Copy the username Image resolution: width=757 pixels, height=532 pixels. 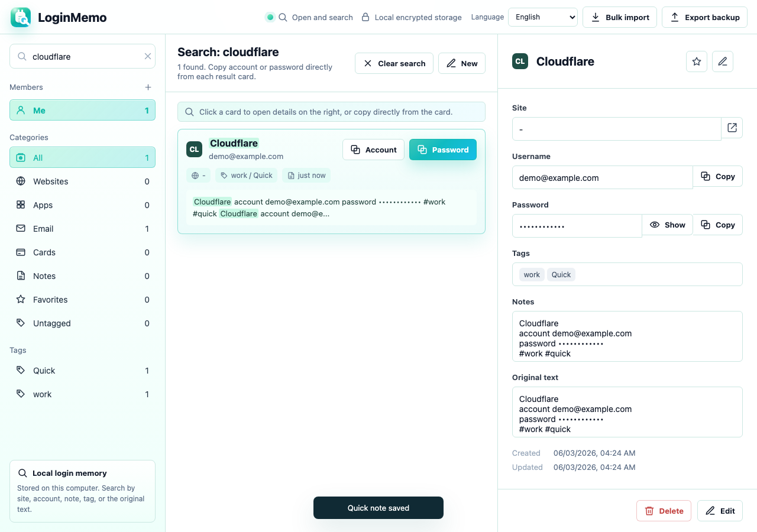718,176
